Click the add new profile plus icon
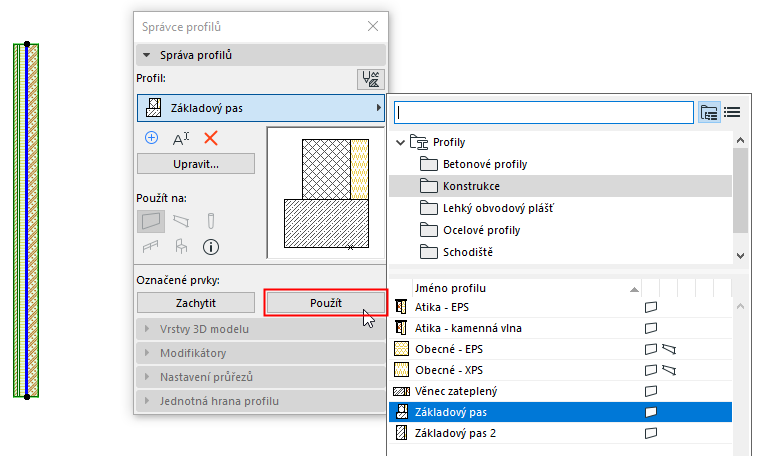 152,138
